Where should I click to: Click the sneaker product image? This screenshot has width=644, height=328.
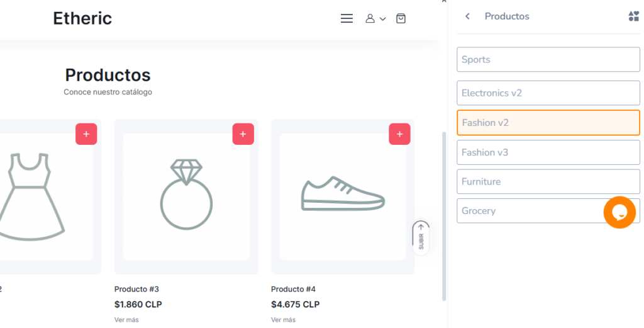point(343,195)
